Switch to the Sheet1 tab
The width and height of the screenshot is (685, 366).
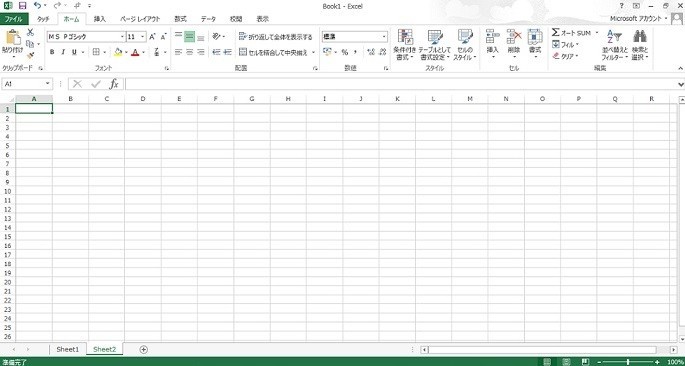click(68, 349)
